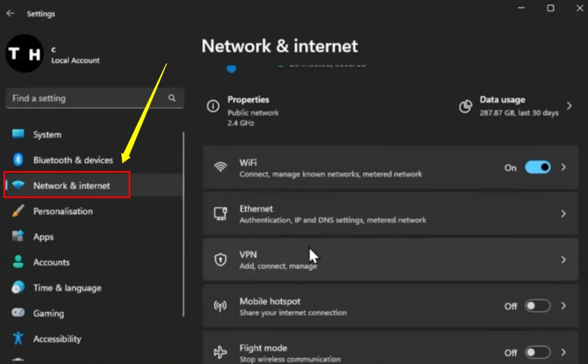Select Accessibility in the sidebar
The height and width of the screenshot is (364, 588).
click(x=94, y=339)
